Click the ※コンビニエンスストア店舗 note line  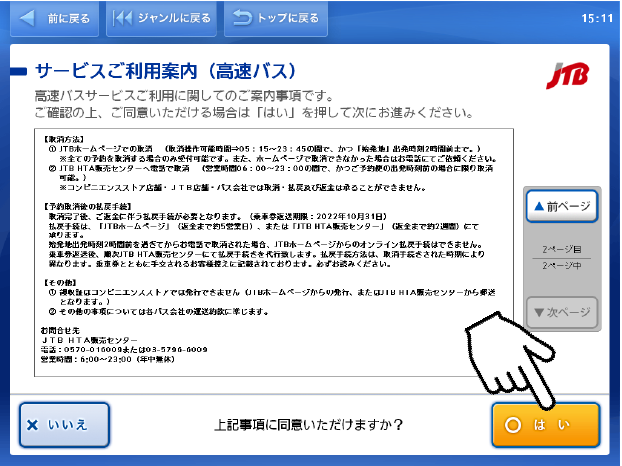[243, 188]
